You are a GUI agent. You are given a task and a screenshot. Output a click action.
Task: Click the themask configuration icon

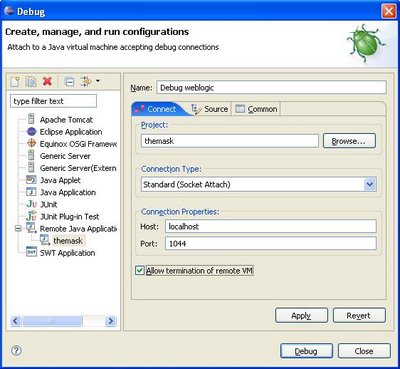tap(44, 240)
